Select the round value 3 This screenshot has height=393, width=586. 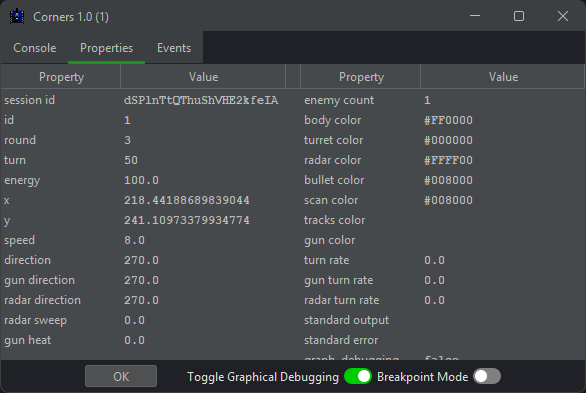coord(127,140)
